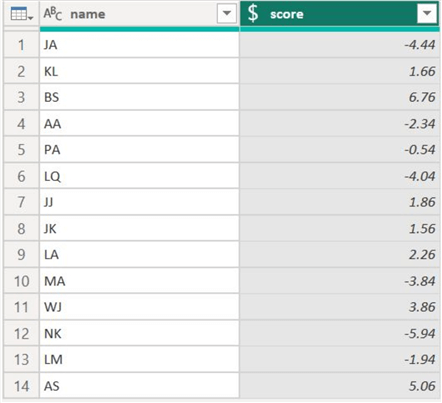Select row number 9
The height and width of the screenshot is (403, 442).
[21, 255]
